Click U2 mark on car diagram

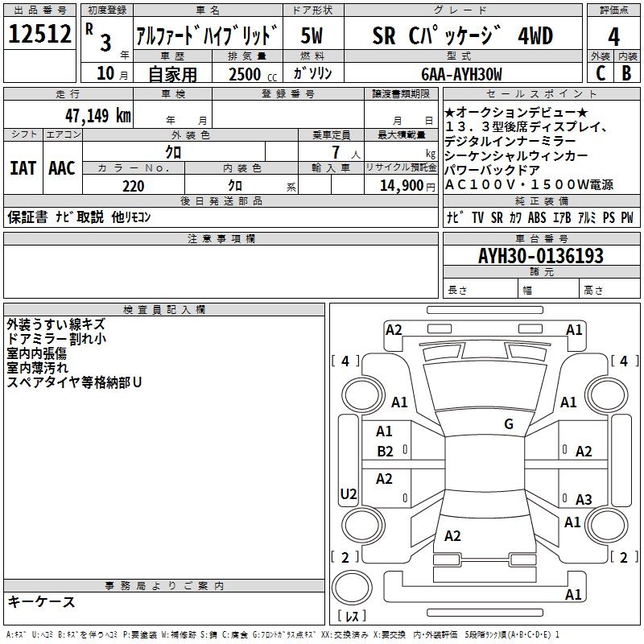pos(349,493)
